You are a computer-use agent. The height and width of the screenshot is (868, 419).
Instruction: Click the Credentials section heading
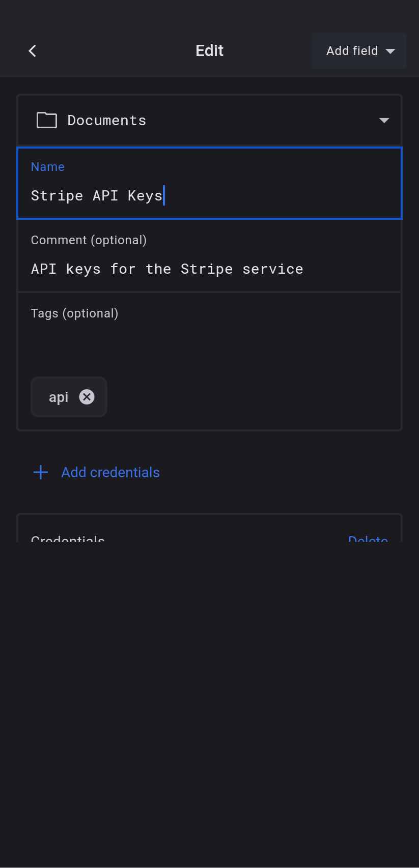[x=68, y=538]
